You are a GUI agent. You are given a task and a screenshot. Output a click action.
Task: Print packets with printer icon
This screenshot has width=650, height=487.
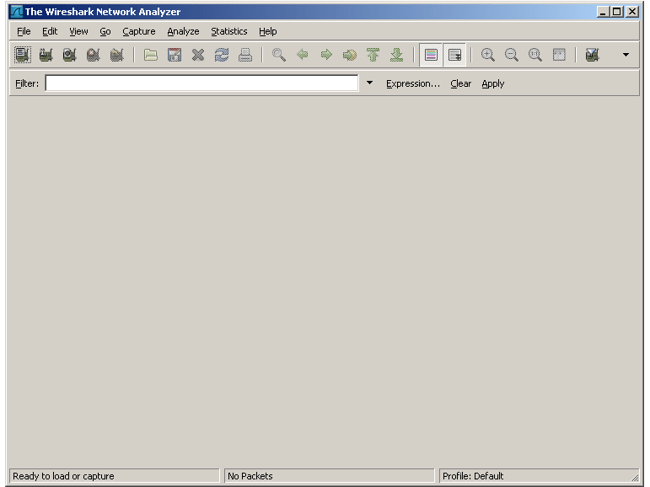click(245, 55)
